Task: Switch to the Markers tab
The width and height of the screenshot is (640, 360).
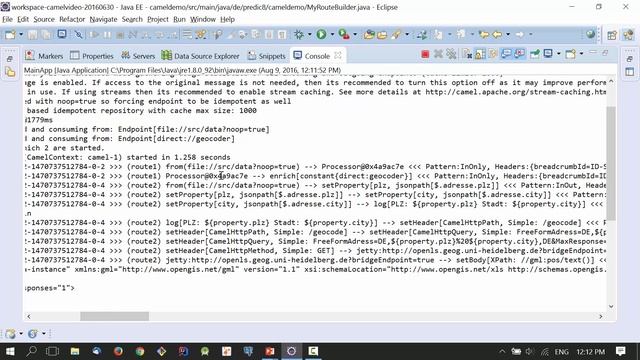Action: 44,56
